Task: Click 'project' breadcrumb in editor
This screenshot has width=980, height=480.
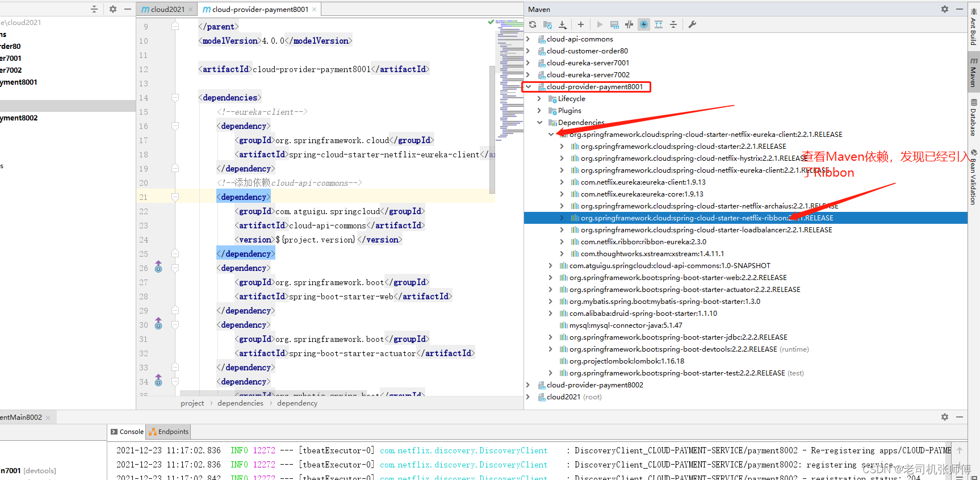Action: point(192,403)
